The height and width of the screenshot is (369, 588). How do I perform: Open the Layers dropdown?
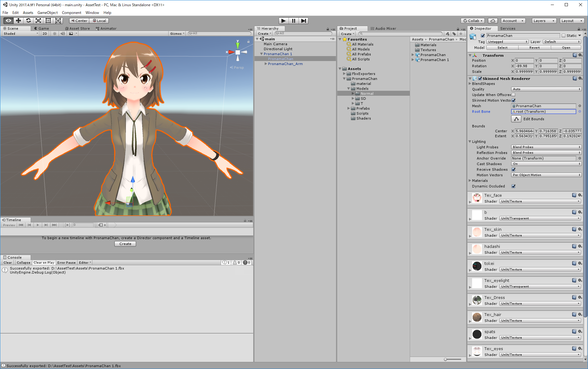544,21
